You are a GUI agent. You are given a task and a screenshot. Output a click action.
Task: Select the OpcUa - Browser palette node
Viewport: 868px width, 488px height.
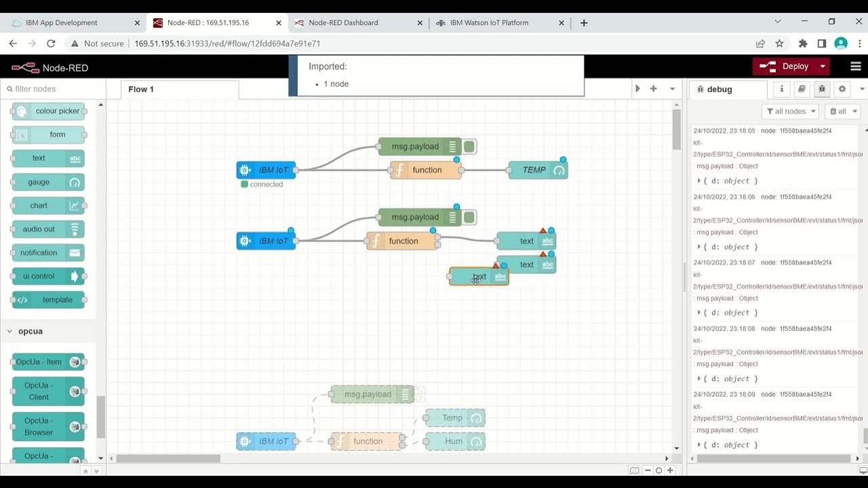[x=48, y=426]
